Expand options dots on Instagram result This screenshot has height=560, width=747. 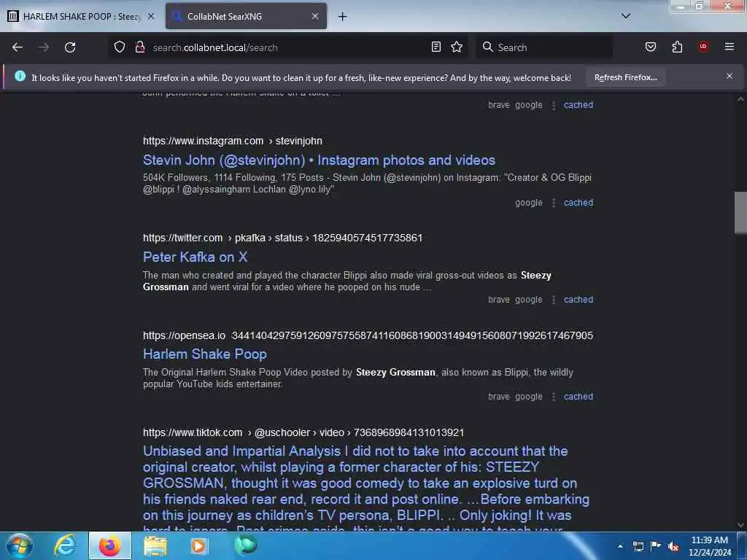(x=554, y=203)
